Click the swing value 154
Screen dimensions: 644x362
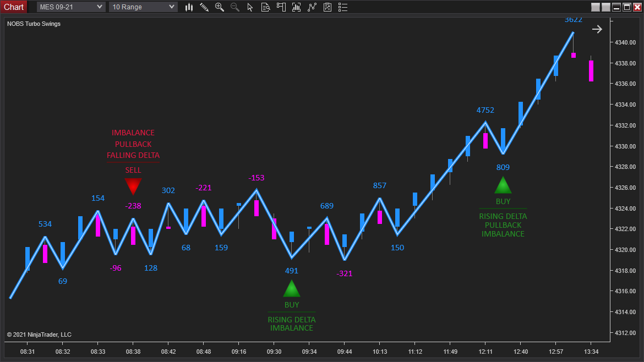pos(98,198)
